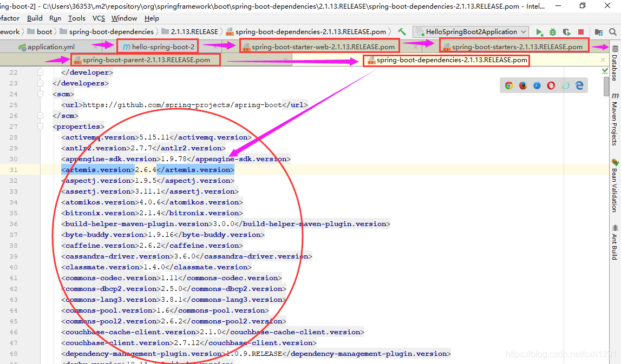
Task: Open the Run menu
Action: click(x=55, y=18)
